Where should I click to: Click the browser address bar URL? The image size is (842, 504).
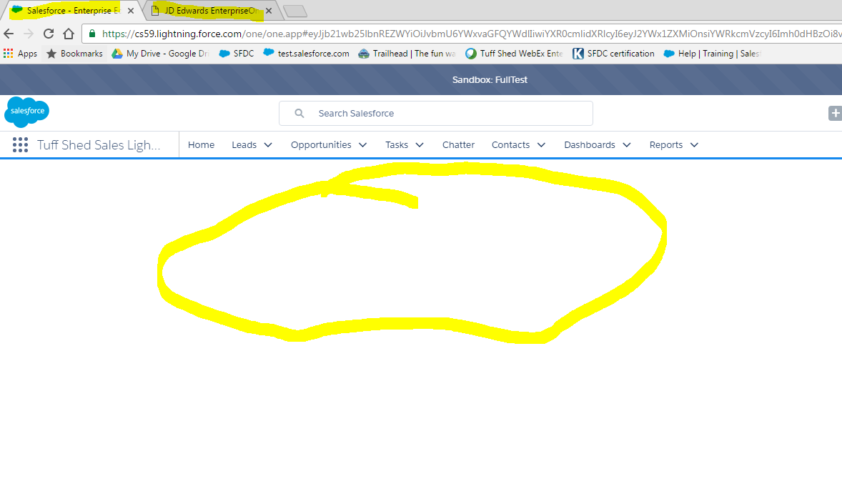point(472,34)
